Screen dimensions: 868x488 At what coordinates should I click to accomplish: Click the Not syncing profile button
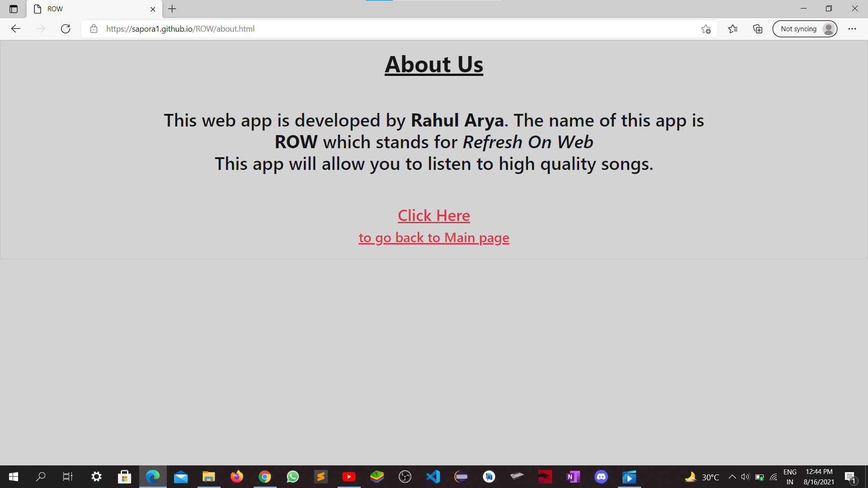[x=805, y=29]
